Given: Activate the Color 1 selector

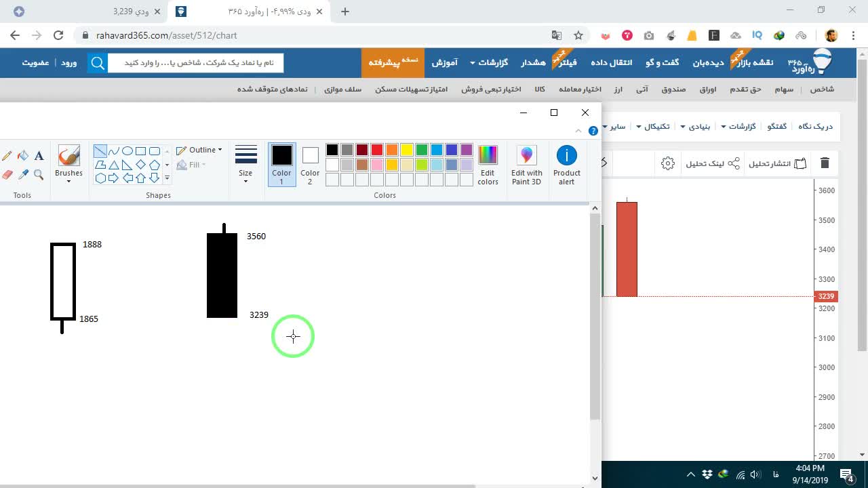Looking at the screenshot, I should [282, 165].
